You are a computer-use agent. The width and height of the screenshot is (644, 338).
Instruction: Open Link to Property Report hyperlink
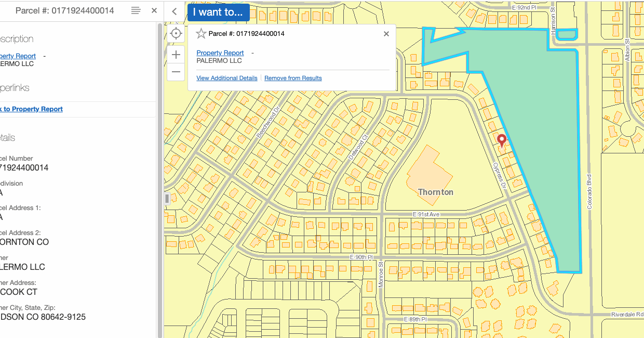click(x=31, y=109)
